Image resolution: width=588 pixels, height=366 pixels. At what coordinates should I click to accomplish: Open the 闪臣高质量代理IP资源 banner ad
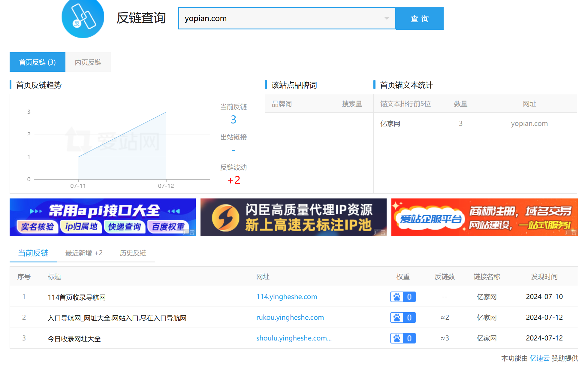[x=294, y=217]
